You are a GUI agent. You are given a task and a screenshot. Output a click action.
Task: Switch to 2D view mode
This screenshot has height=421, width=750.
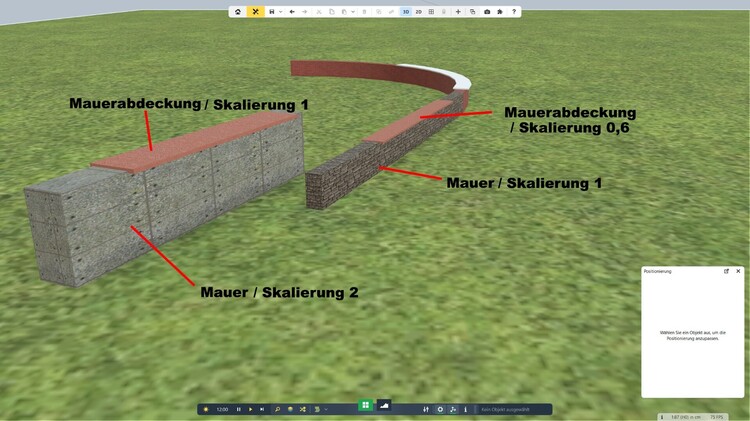tap(419, 11)
